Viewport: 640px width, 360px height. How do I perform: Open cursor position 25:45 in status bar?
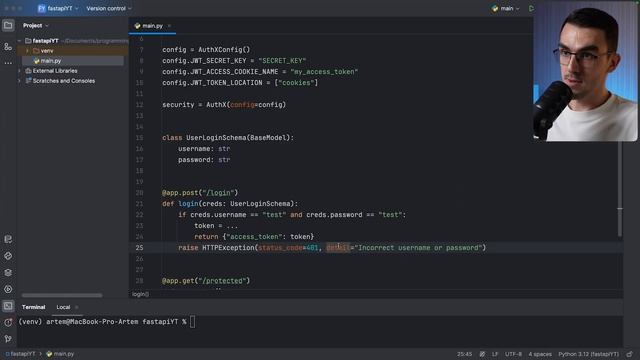click(464, 354)
